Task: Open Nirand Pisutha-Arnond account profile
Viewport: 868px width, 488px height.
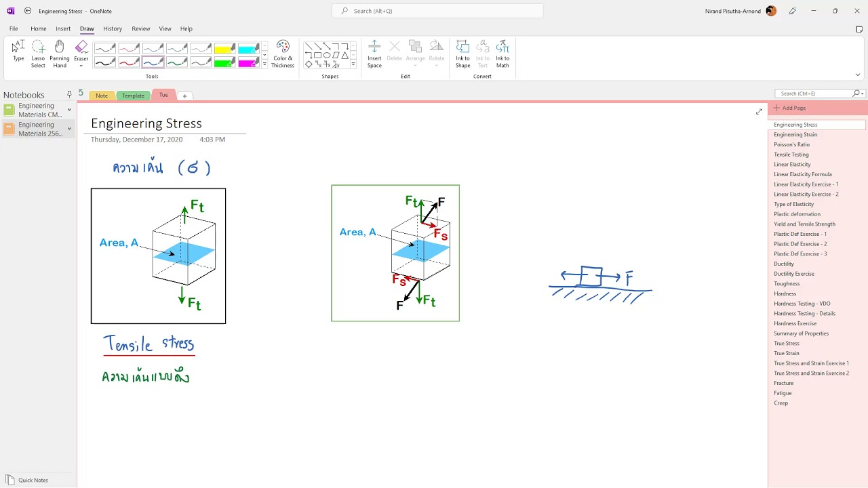Action: [x=741, y=11]
